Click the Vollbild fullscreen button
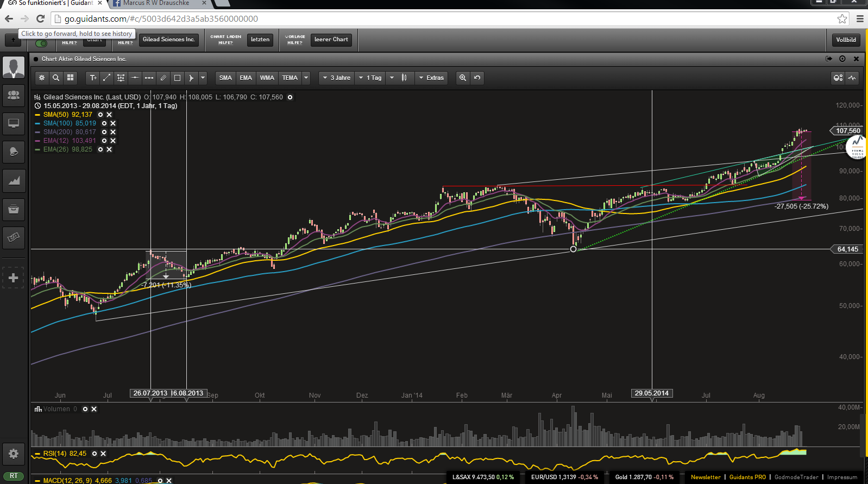The width and height of the screenshot is (868, 484). pyautogui.click(x=846, y=40)
